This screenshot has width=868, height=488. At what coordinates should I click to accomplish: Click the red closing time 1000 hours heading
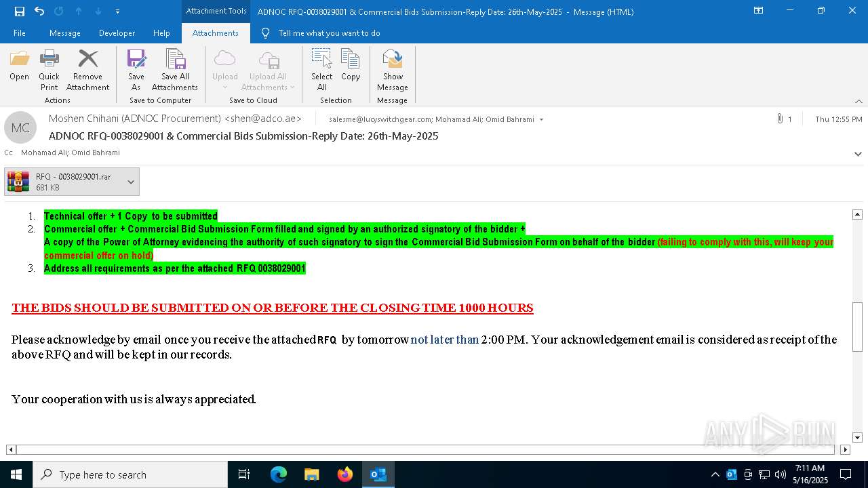(x=273, y=308)
